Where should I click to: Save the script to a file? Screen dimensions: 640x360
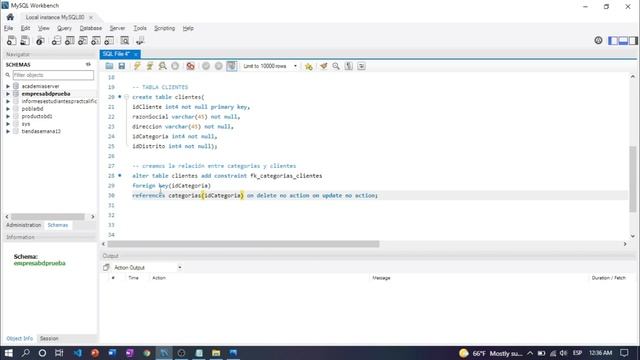click(x=121, y=66)
